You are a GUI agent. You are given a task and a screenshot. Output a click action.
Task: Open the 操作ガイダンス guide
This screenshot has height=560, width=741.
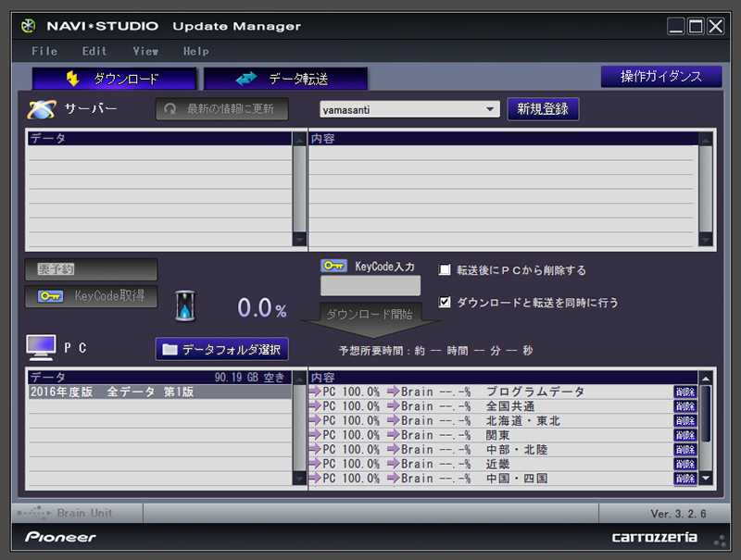[660, 76]
